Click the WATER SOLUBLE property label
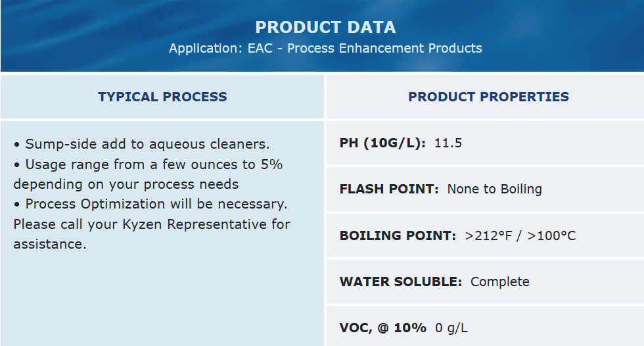 tap(401, 282)
